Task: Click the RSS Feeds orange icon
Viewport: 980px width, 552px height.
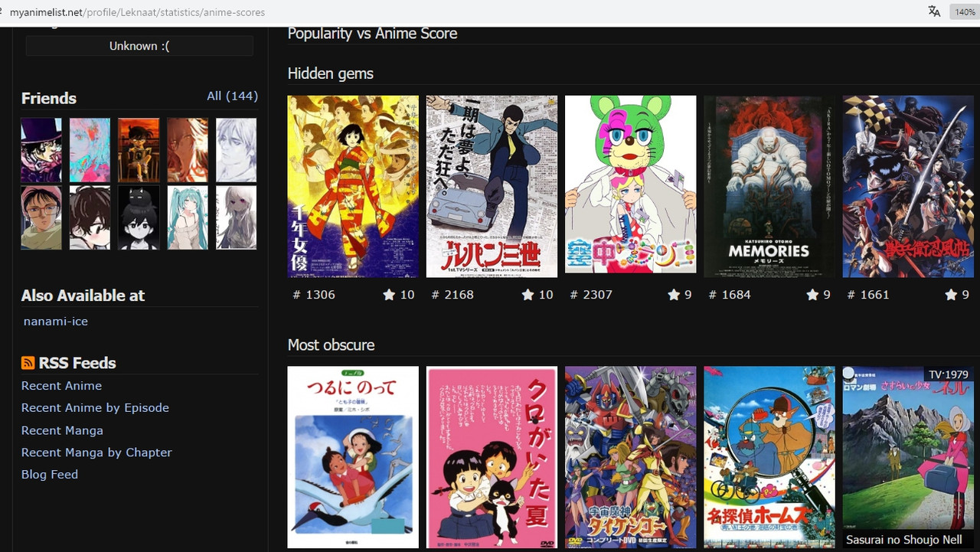Action: tap(28, 363)
